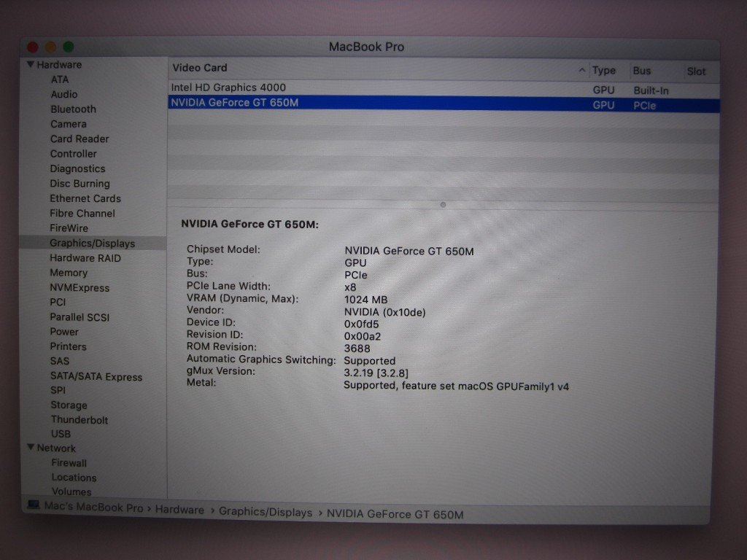Click NVIDIA GeForce GT 650M in path bar

click(x=395, y=514)
